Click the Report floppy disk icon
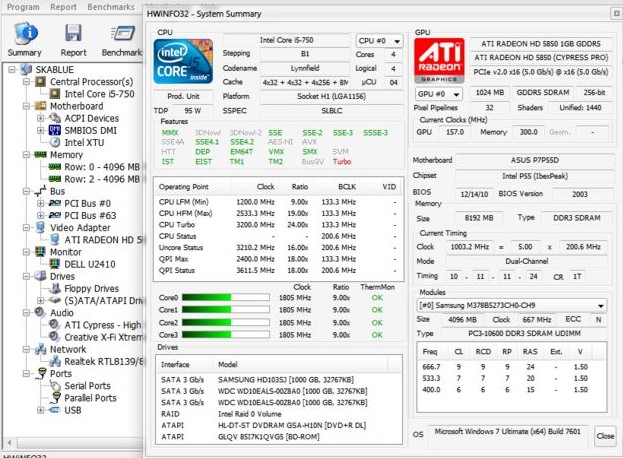 74,33
